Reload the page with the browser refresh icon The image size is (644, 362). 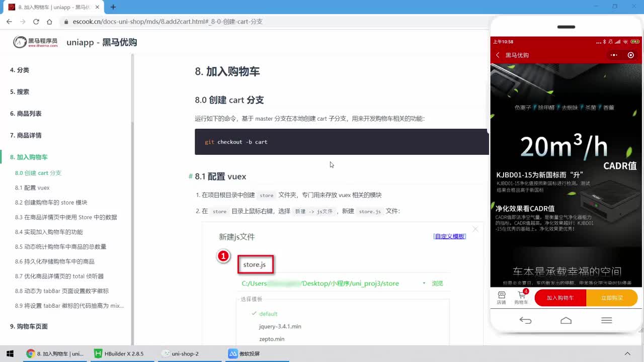click(36, 22)
